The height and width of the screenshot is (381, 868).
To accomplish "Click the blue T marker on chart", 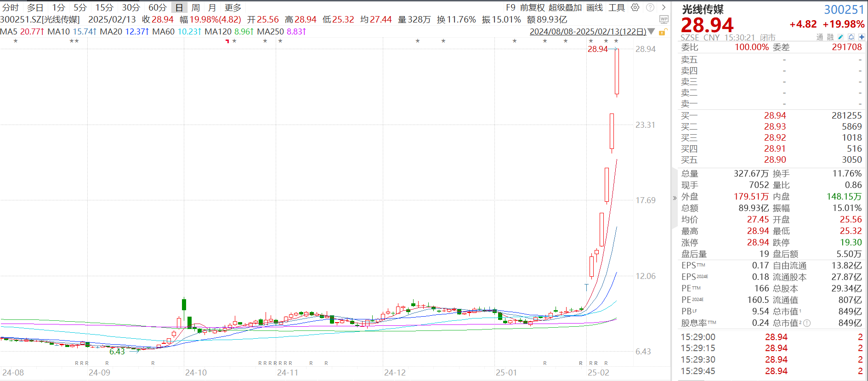I will [x=586, y=287].
